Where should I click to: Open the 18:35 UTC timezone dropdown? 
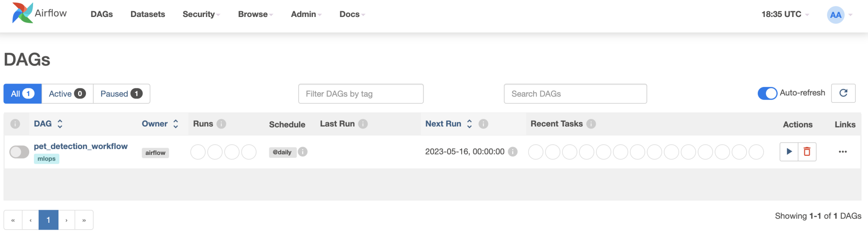coord(785,14)
